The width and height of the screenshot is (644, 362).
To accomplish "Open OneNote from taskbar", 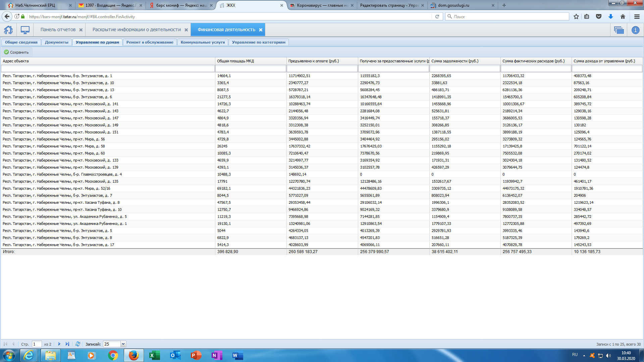I will tap(217, 355).
